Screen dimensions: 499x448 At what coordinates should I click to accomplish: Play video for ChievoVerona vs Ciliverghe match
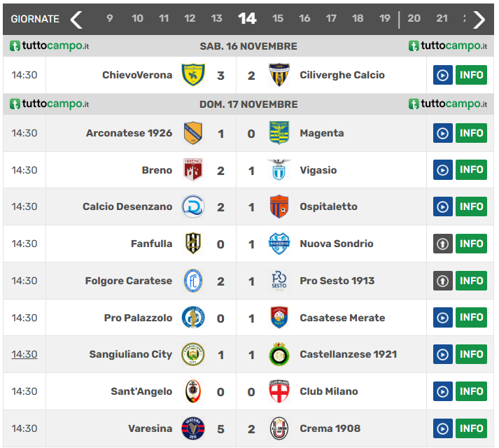tap(442, 75)
